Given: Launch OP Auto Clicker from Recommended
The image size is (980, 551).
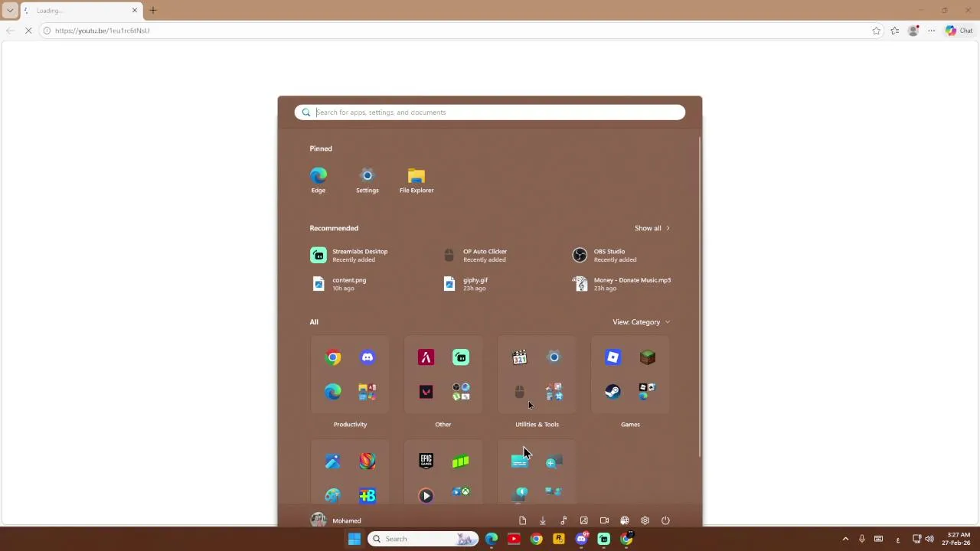Looking at the screenshot, I should click(x=475, y=256).
